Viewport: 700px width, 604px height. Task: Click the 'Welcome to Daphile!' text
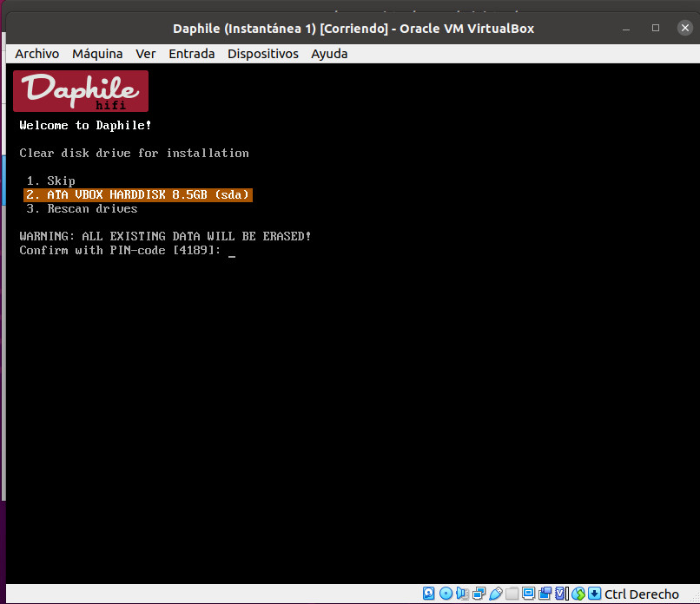click(85, 125)
